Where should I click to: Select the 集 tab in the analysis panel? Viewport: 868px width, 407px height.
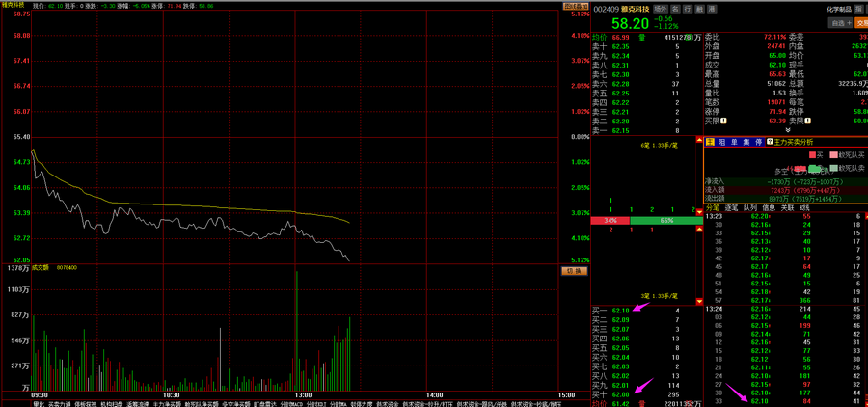pos(746,143)
